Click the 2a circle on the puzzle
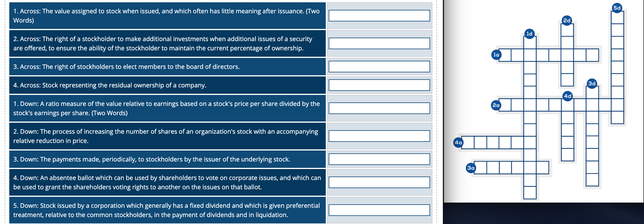The width and height of the screenshot is (644, 224). tap(496, 105)
